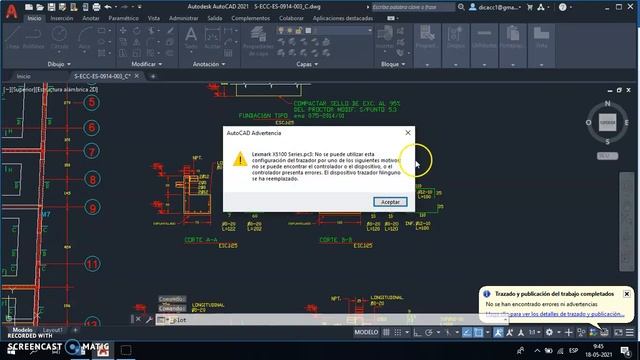Viewport: 640px width, 360px height.
Task: Switch to the Inserción ribbon tab
Action: (62, 18)
